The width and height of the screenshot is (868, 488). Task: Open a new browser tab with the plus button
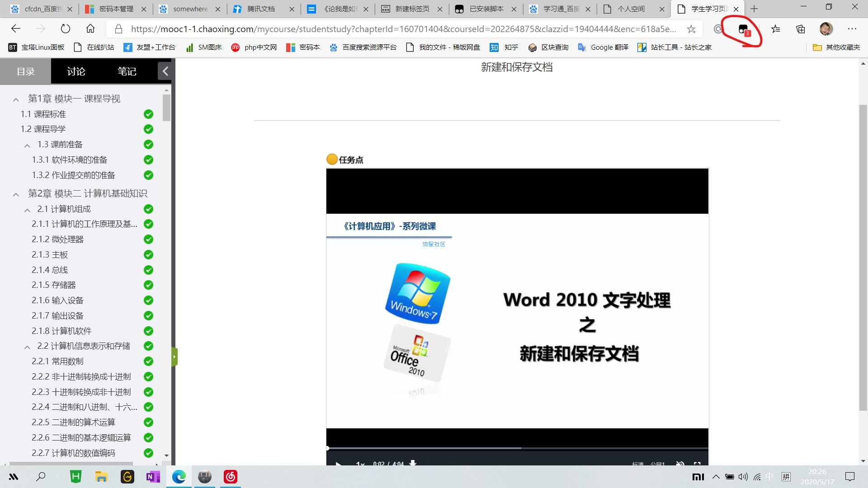click(754, 9)
